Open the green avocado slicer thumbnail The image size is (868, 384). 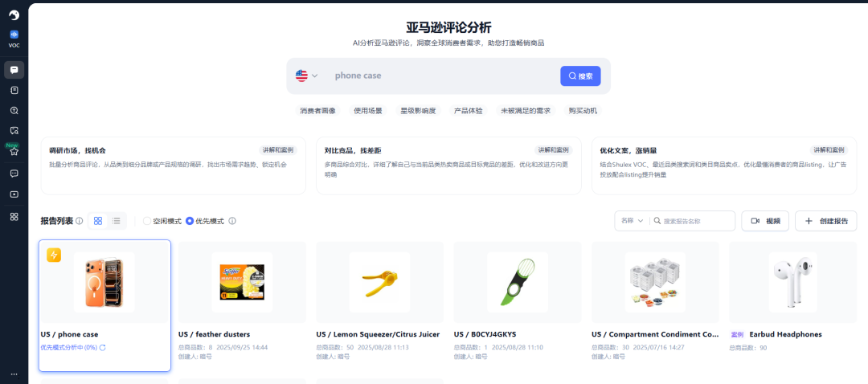tap(517, 282)
